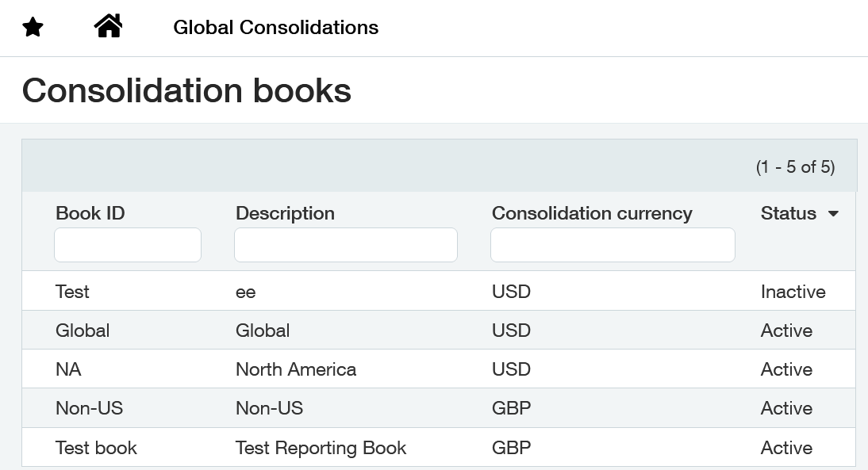Click the record count (1 - 5 of 5)
Image resolution: width=868 pixels, height=470 pixels.
coord(796,167)
